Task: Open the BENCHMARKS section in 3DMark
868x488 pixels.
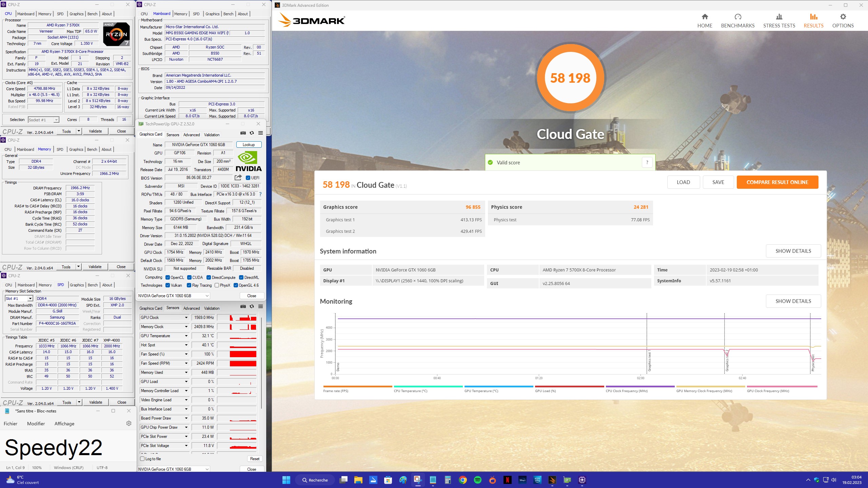Action: [737, 21]
